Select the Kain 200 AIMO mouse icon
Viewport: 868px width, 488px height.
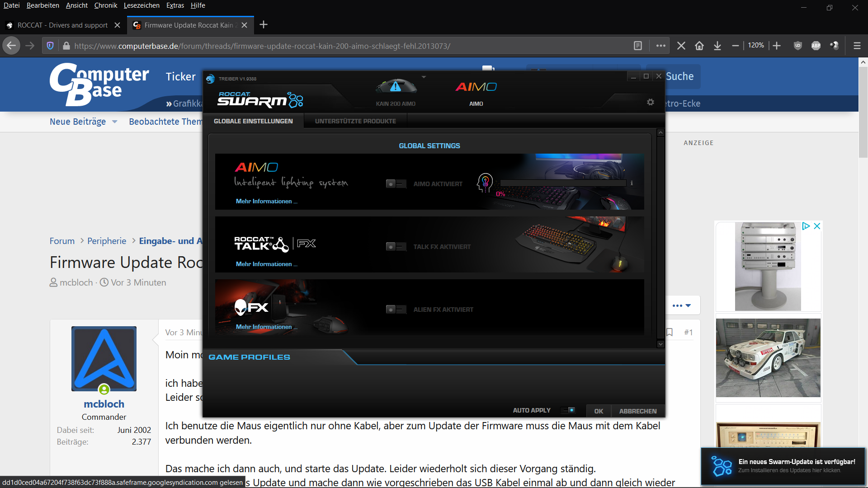coord(396,87)
